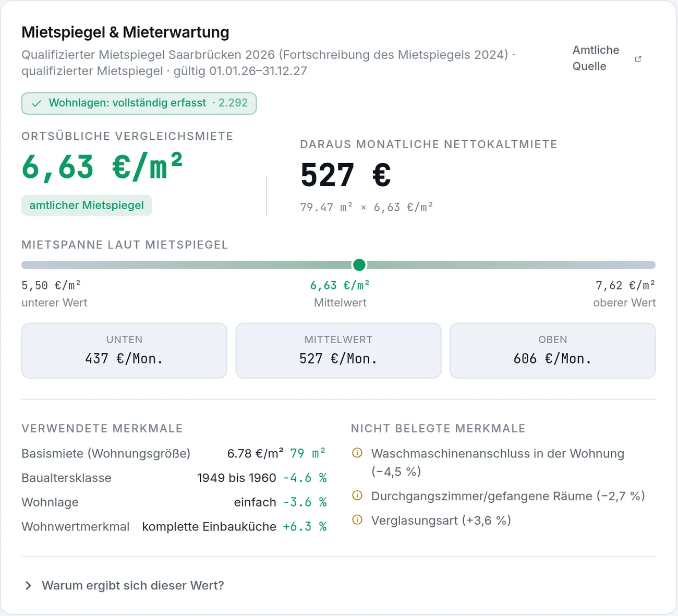The height and width of the screenshot is (616, 678).
Task: Click the info icon beside Durchgangszimmer/gefangene Räume
Action: click(x=357, y=495)
